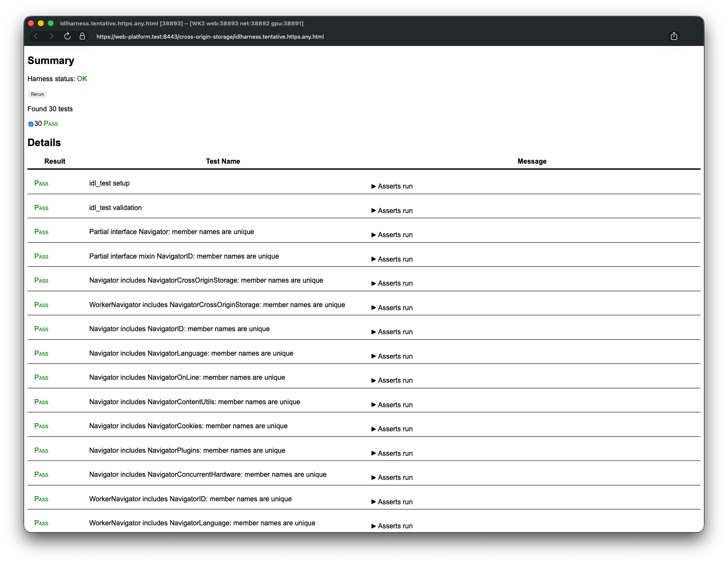The height and width of the screenshot is (564, 728).
Task: Click the browser forward arrow
Action: click(x=52, y=37)
